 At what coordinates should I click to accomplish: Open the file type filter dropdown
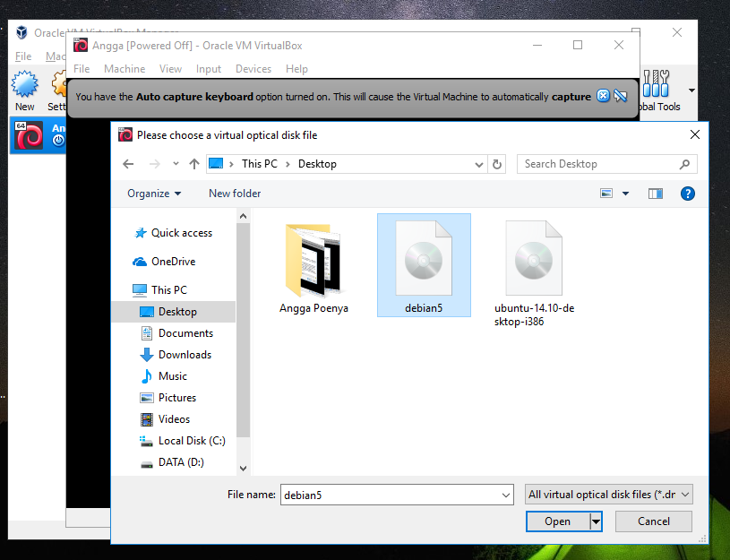608,495
